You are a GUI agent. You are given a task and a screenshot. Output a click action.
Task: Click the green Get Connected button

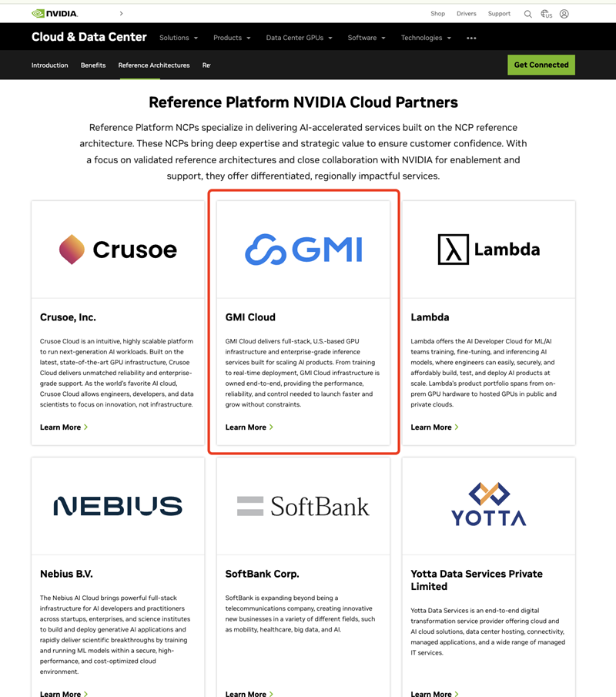[541, 65]
